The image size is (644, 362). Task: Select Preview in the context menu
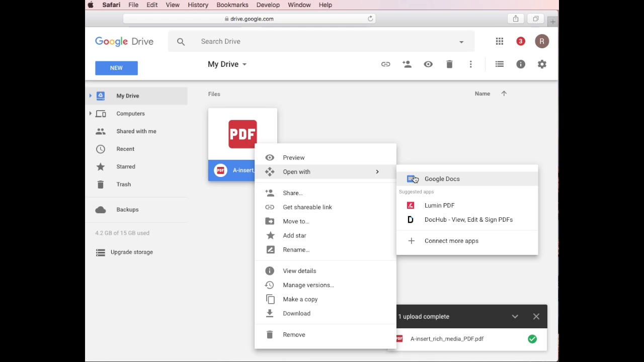click(326, 158)
